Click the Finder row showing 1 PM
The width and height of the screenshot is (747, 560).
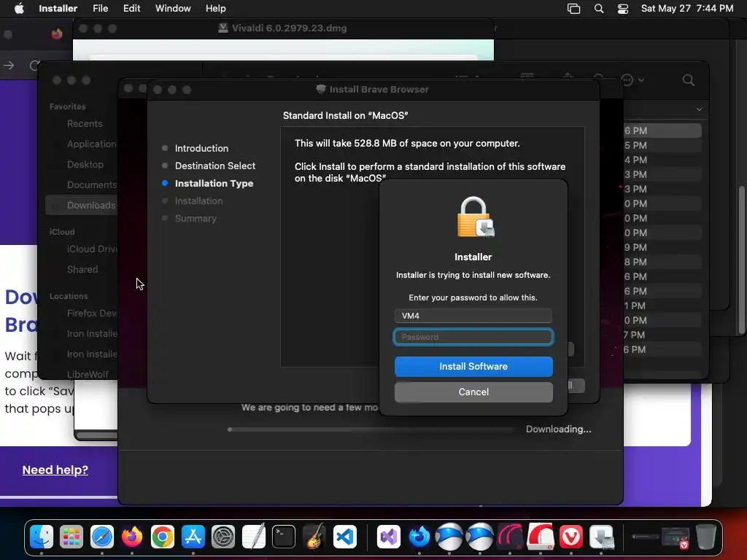[x=662, y=306]
